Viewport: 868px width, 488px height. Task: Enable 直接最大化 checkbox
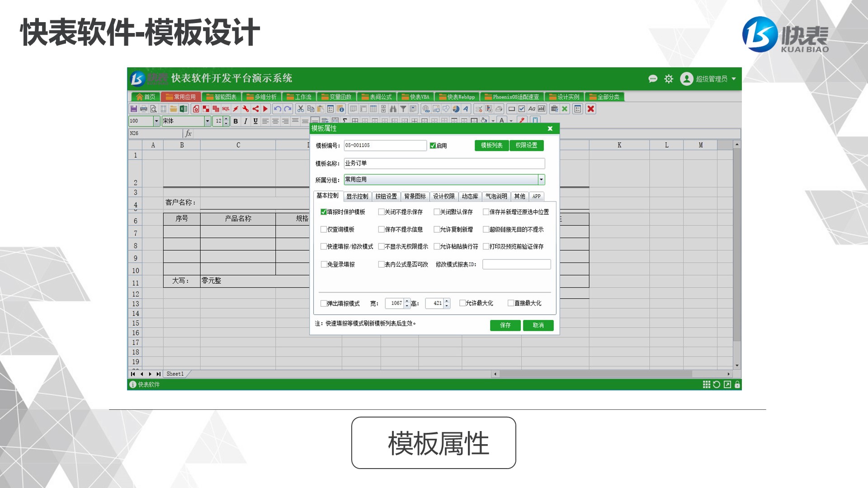point(511,303)
